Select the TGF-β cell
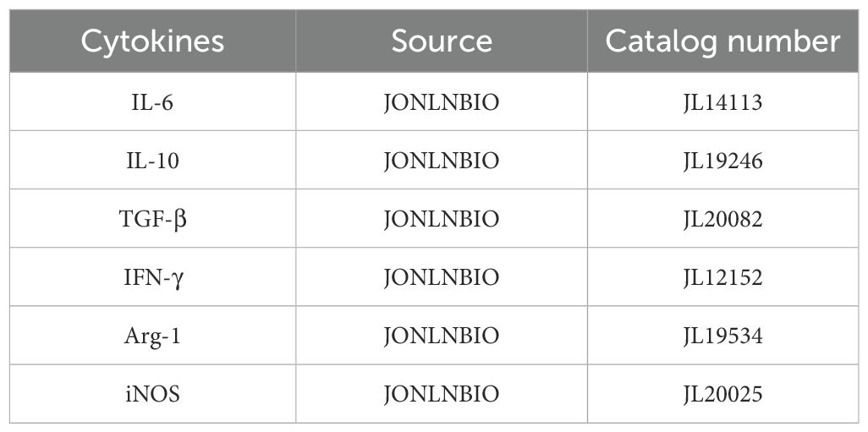868x432 pixels. pyautogui.click(x=152, y=219)
